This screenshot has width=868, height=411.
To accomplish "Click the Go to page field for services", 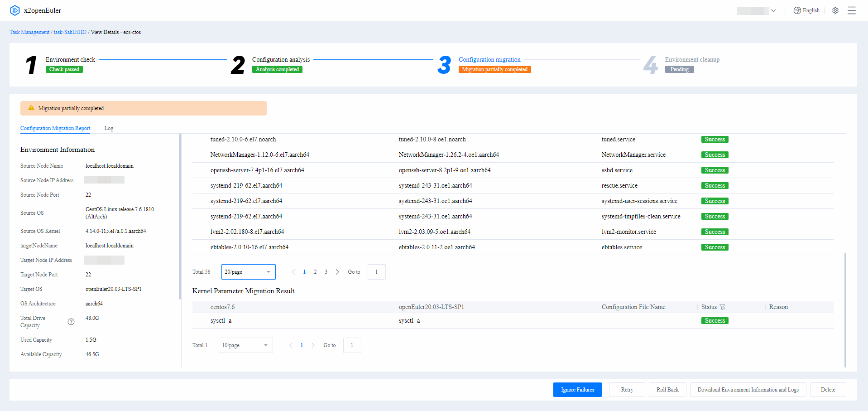I will [x=376, y=272].
